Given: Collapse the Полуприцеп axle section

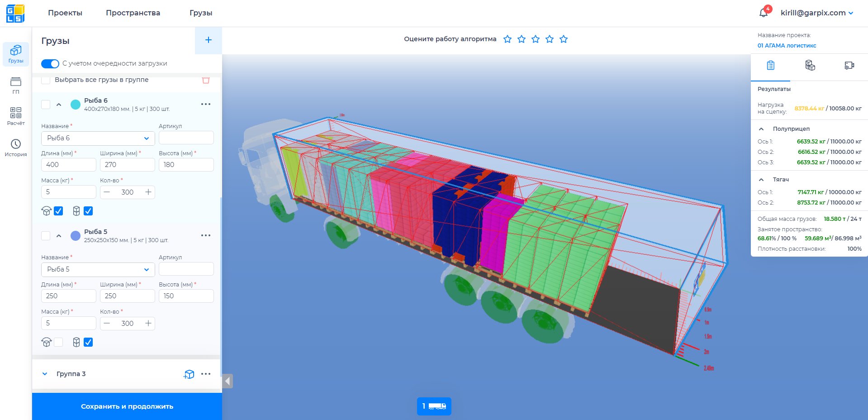Looking at the screenshot, I should (x=761, y=129).
